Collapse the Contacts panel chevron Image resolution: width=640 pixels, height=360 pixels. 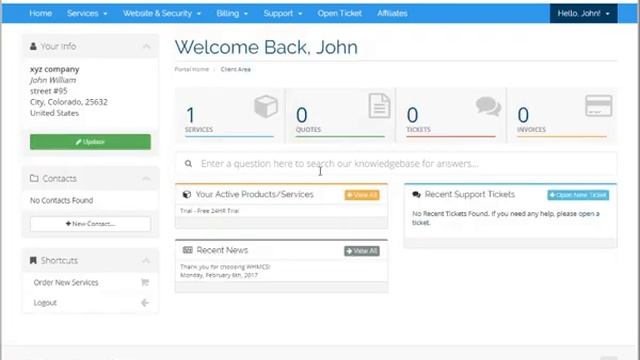coord(146,179)
